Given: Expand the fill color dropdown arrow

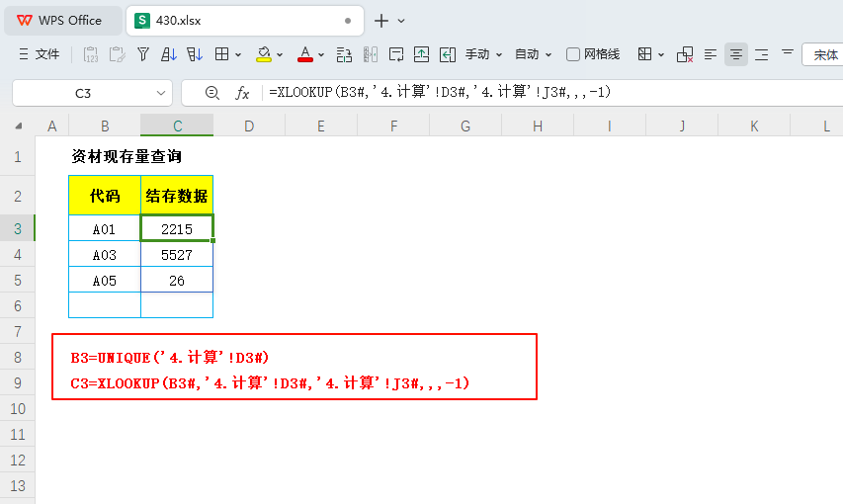Looking at the screenshot, I should (x=280, y=55).
